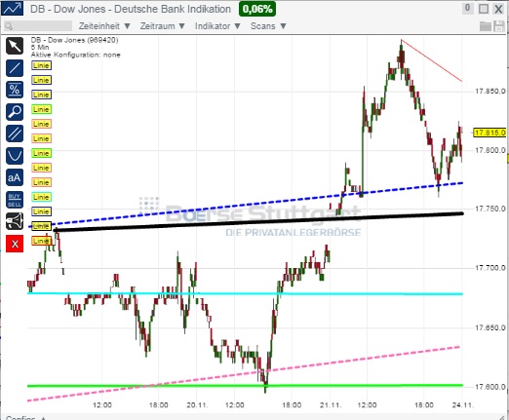Click the search magnifier in search field

(x=9, y=26)
